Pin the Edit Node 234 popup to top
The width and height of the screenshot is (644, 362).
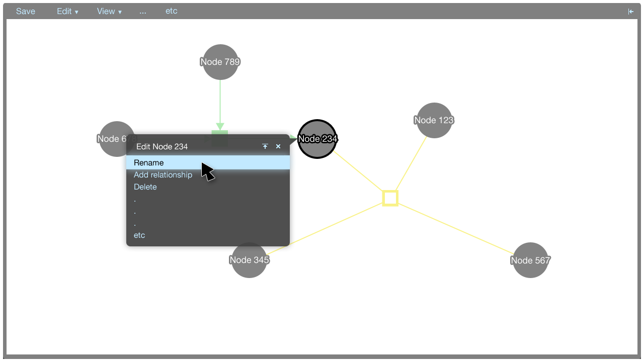(x=265, y=146)
